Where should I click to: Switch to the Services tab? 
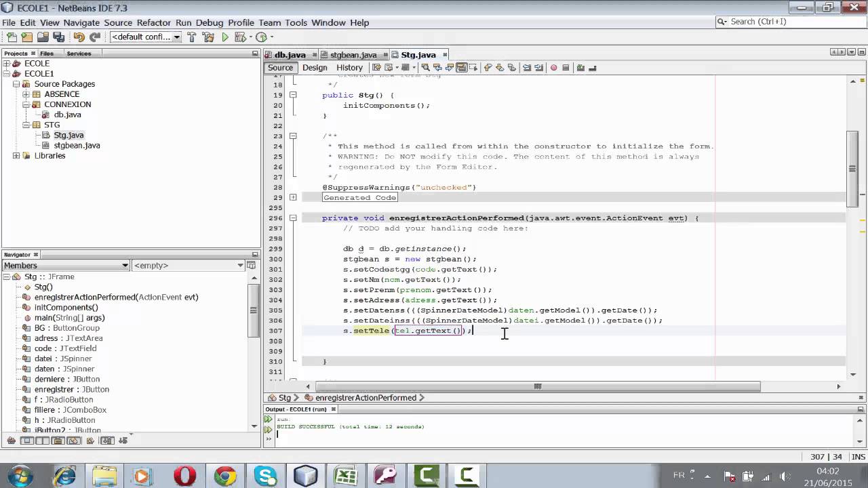(x=79, y=54)
